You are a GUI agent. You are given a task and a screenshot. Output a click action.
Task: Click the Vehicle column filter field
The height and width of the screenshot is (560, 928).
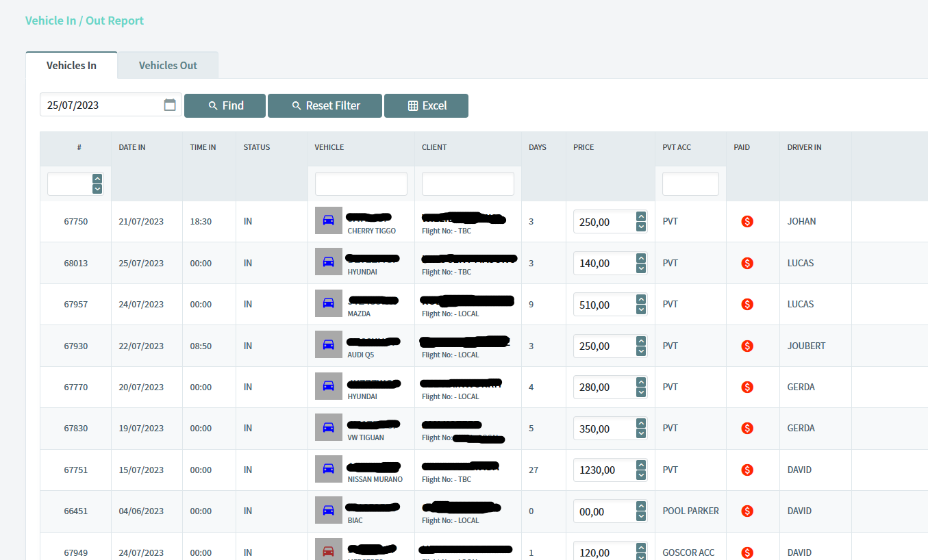361,184
